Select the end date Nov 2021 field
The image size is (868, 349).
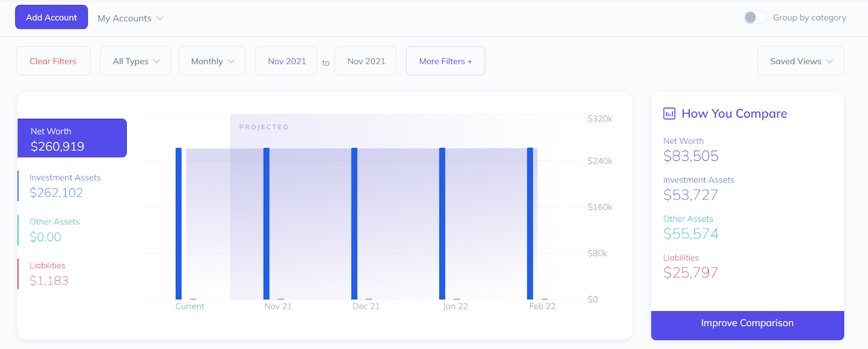point(366,61)
